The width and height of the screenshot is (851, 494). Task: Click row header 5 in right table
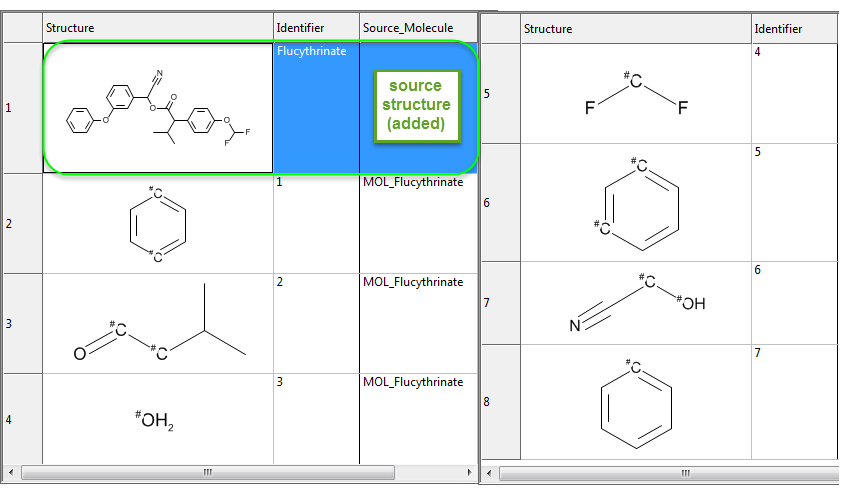pyautogui.click(x=501, y=93)
